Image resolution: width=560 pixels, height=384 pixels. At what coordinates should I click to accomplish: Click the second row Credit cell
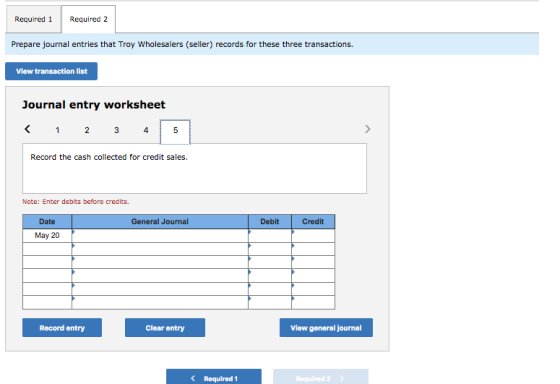tap(313, 249)
